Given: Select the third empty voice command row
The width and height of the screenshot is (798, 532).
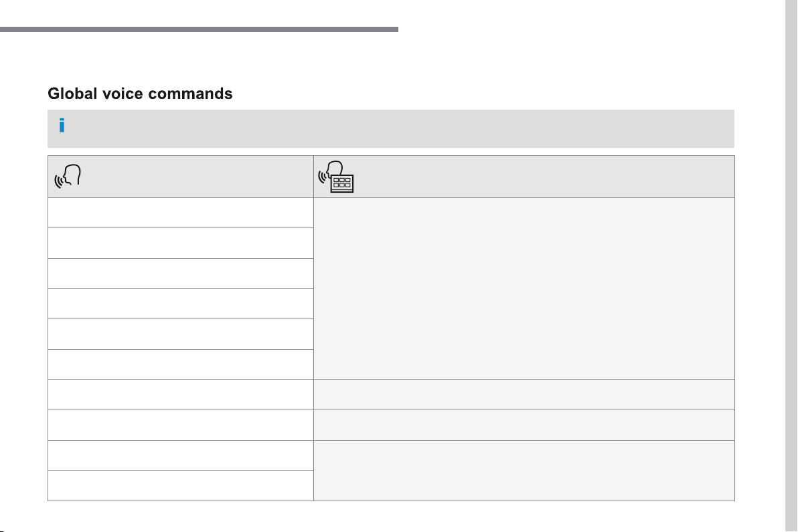Looking at the screenshot, I should tap(181, 274).
